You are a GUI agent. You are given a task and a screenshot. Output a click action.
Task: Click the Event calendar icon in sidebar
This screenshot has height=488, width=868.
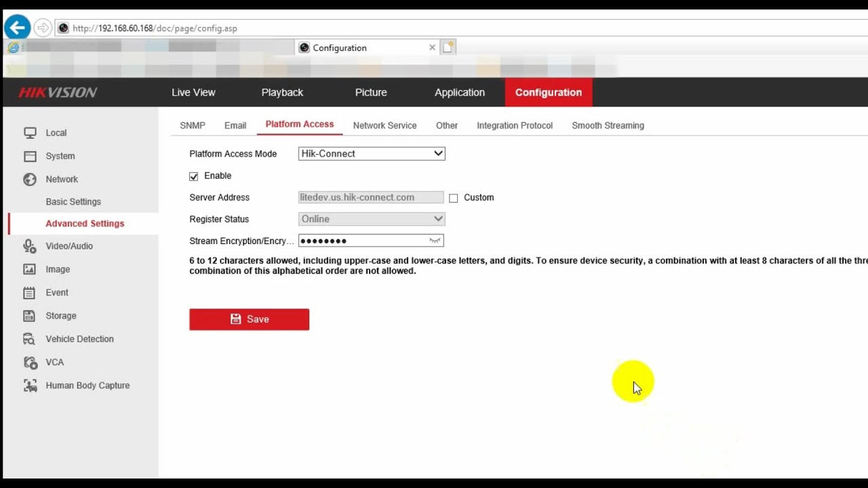(30, 293)
